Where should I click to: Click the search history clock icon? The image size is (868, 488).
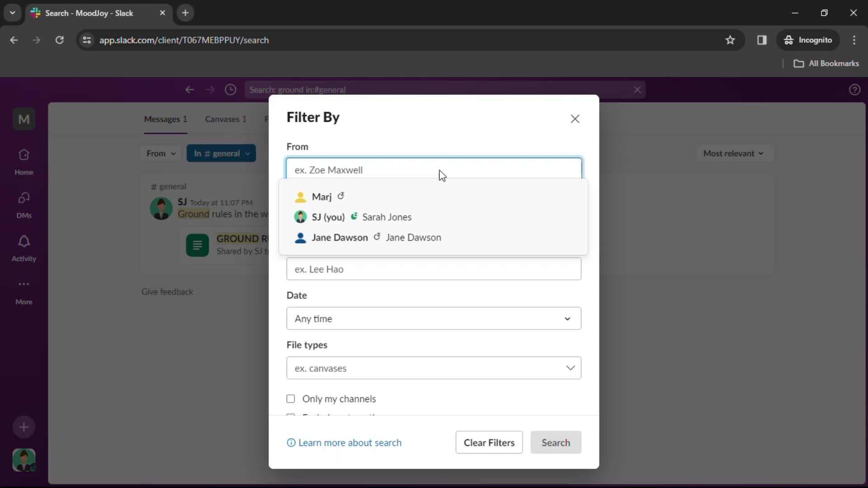point(231,89)
